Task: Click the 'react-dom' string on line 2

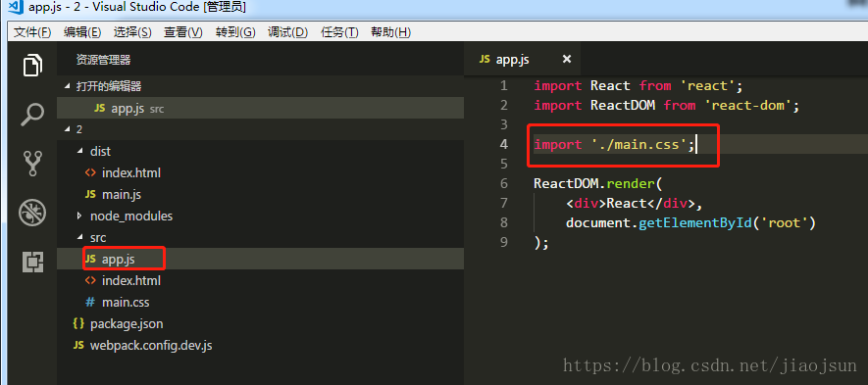Action: [748, 105]
